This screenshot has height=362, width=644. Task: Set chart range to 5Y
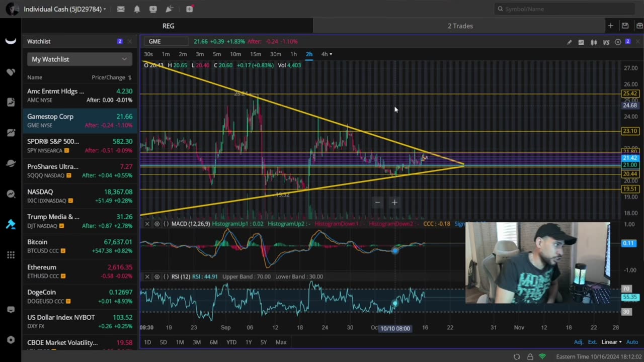(x=264, y=342)
